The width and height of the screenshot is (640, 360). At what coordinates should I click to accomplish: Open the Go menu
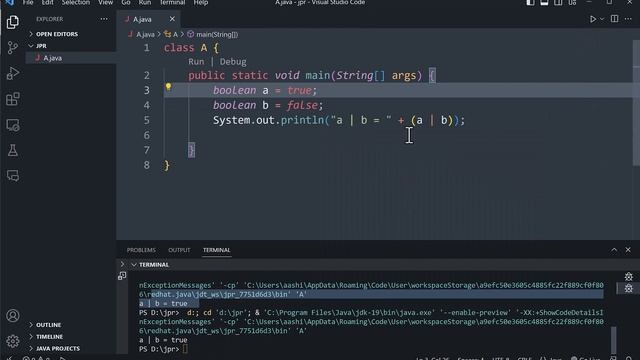(x=126, y=2)
